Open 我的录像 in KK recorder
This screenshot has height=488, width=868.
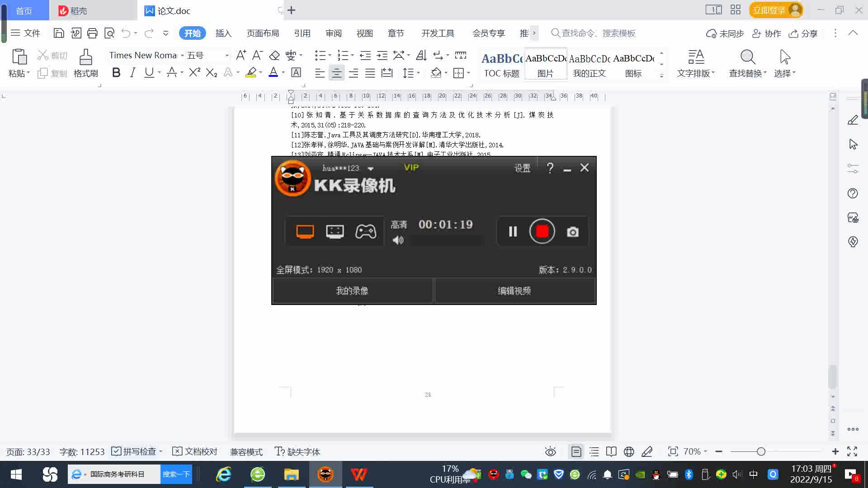[x=352, y=291]
